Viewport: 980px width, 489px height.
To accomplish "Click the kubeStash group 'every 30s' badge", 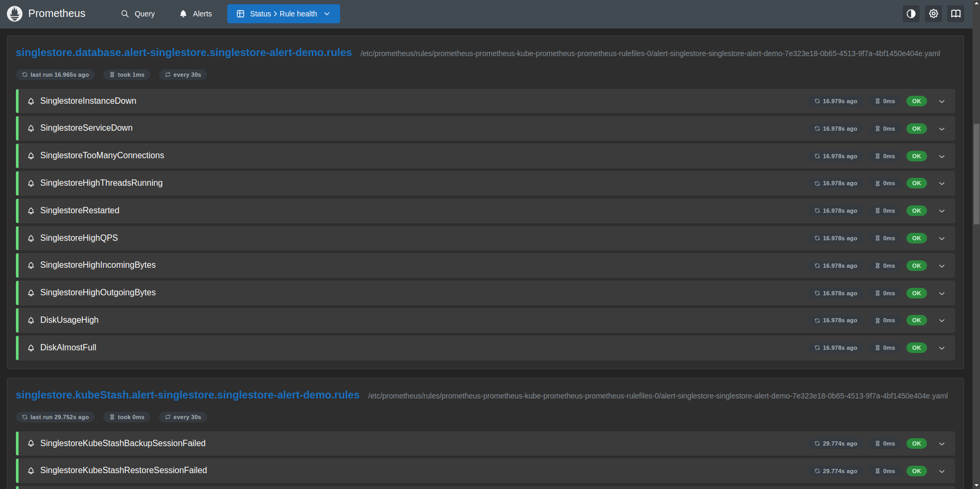I will [x=183, y=417].
